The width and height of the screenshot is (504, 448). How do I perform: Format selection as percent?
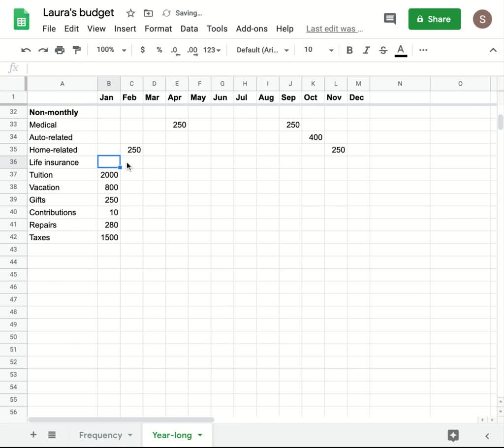(158, 50)
